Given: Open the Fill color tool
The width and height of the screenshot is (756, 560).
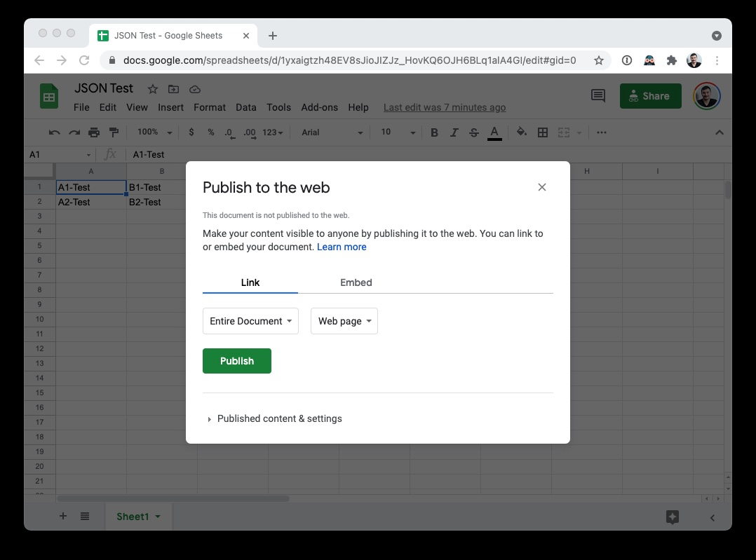Looking at the screenshot, I should 521,132.
